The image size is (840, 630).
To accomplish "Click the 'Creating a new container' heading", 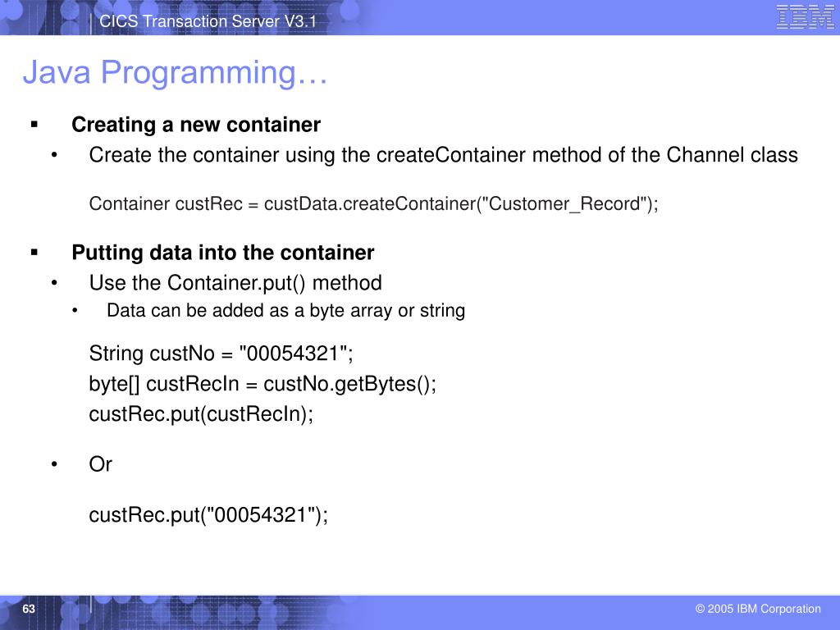I will coord(196,125).
